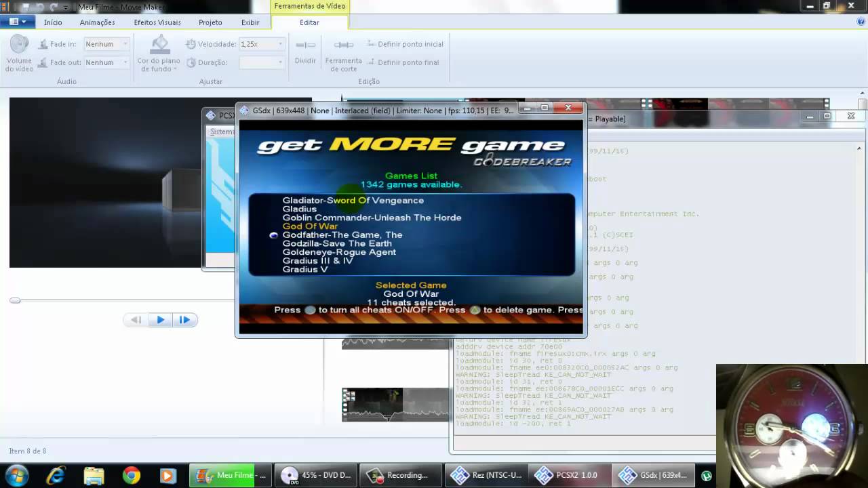The width and height of the screenshot is (868, 488).
Task: Click the Save icon in quick access toolbar
Action: pyautogui.click(x=25, y=6)
